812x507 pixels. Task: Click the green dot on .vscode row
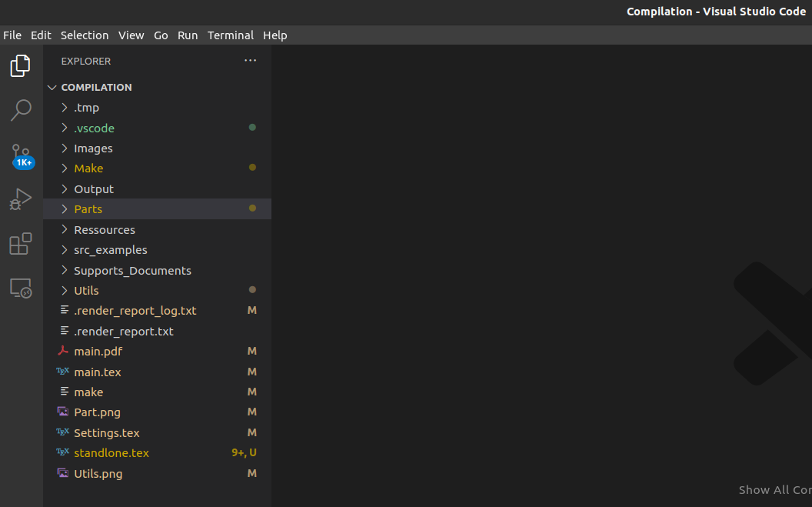(252, 127)
